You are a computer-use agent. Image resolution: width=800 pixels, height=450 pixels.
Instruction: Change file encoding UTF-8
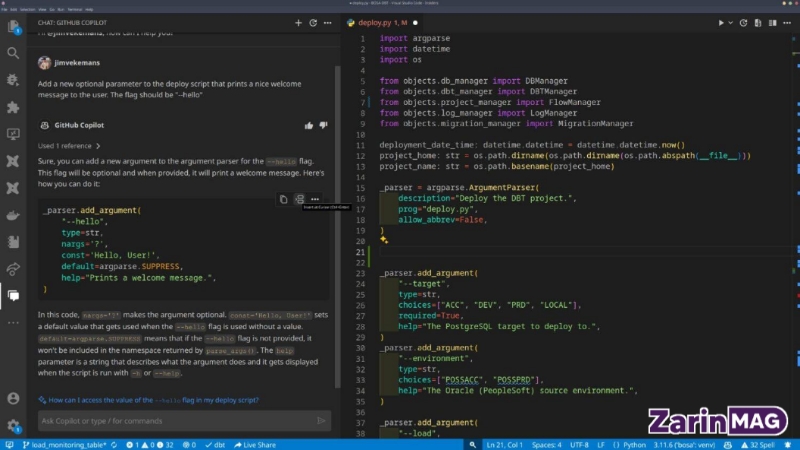[579, 445]
